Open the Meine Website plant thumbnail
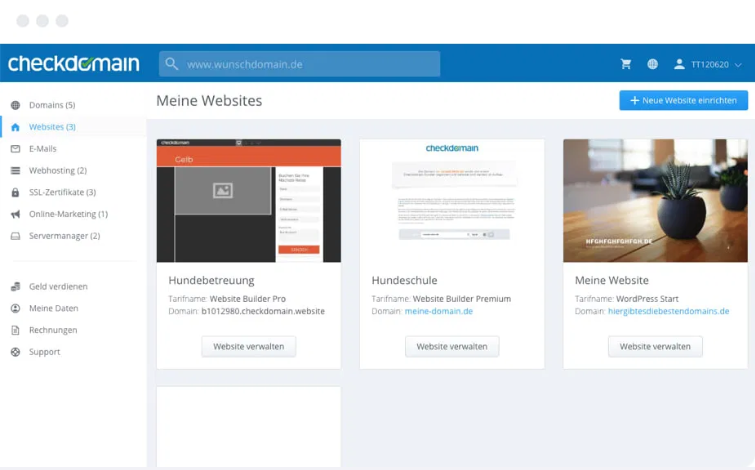 (654, 200)
